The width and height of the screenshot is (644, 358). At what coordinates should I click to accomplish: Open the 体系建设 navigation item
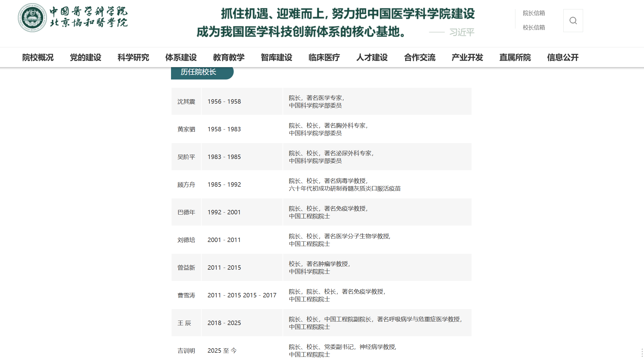point(181,57)
